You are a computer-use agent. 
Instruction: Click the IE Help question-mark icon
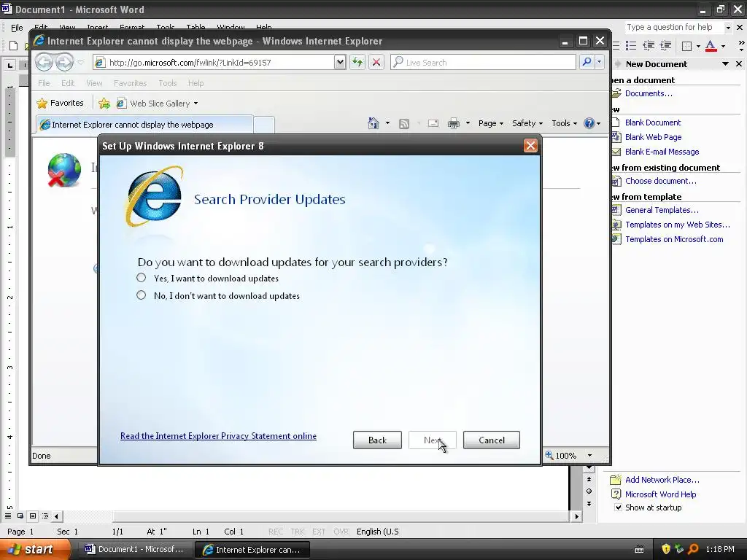(x=589, y=123)
